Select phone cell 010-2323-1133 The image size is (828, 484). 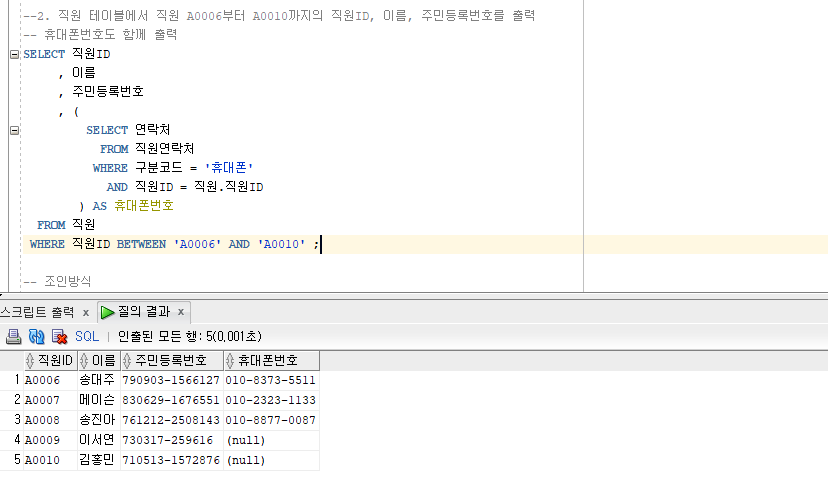(270, 400)
